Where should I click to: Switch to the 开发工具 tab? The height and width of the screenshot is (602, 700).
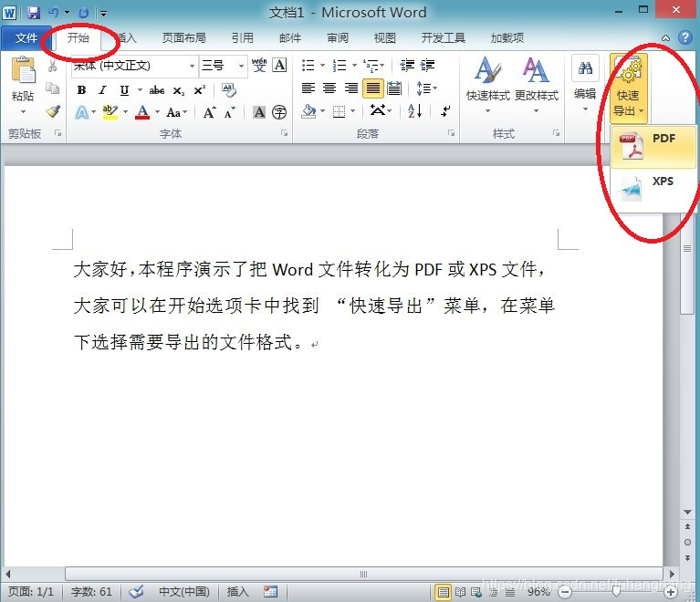(x=444, y=38)
